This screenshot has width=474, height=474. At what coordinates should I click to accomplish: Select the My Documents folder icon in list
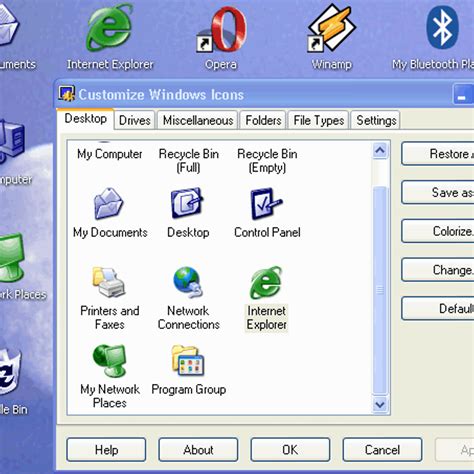point(109,203)
